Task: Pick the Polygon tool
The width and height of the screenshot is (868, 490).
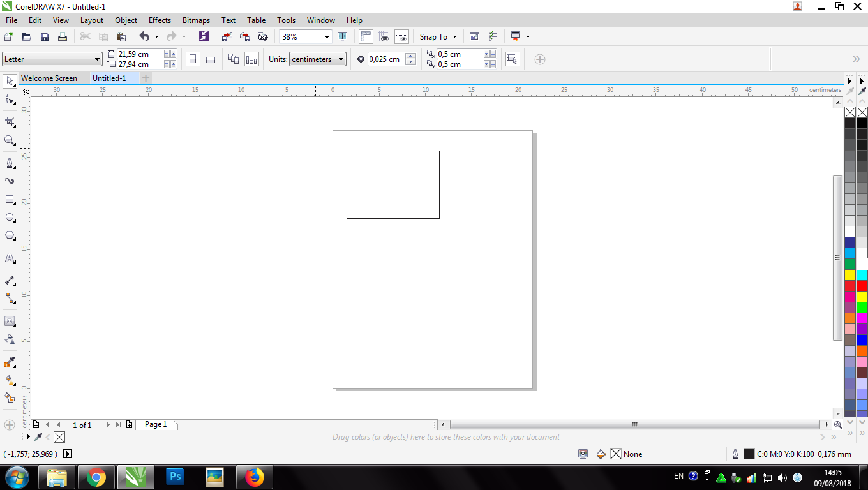Action: pos(10,235)
